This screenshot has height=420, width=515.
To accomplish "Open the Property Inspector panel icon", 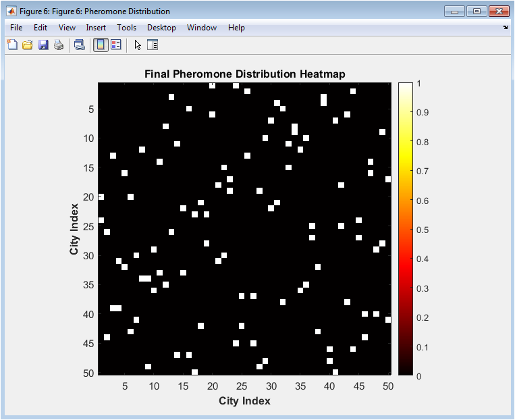I will tap(153, 45).
